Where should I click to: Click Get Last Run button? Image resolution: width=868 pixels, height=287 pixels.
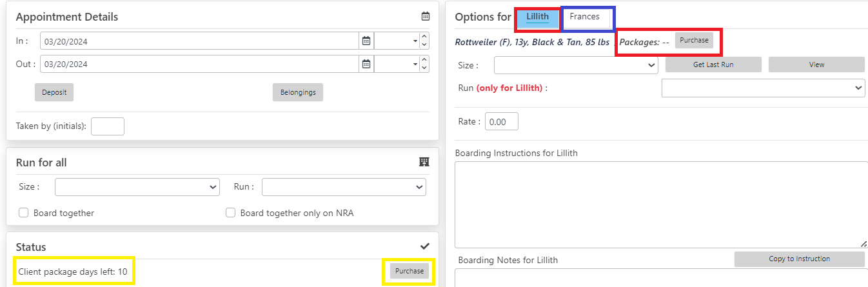click(x=713, y=64)
